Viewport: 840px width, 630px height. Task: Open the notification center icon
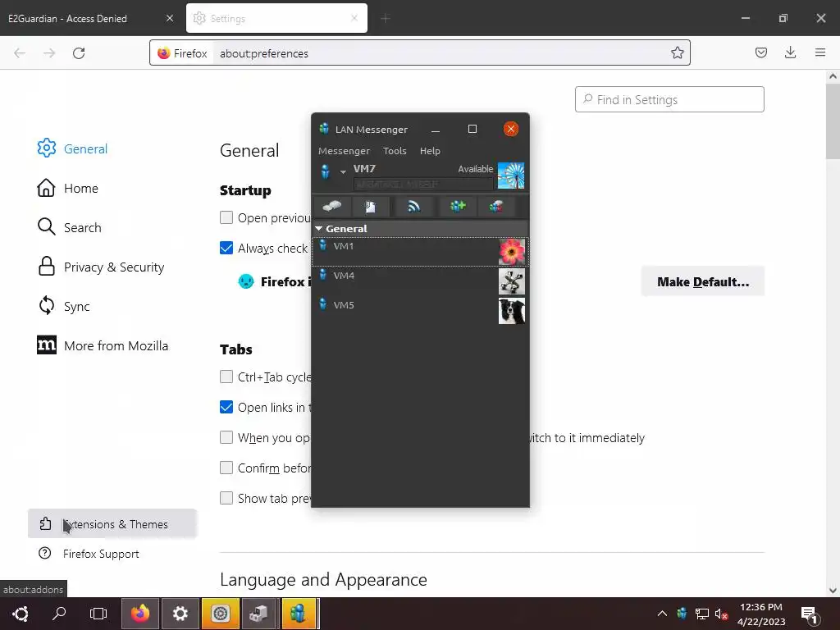click(x=809, y=615)
